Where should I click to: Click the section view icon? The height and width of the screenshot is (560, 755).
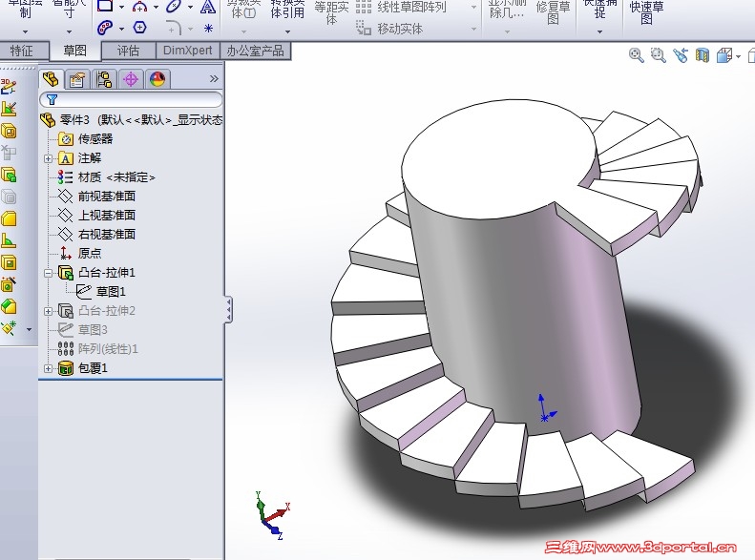coord(703,55)
